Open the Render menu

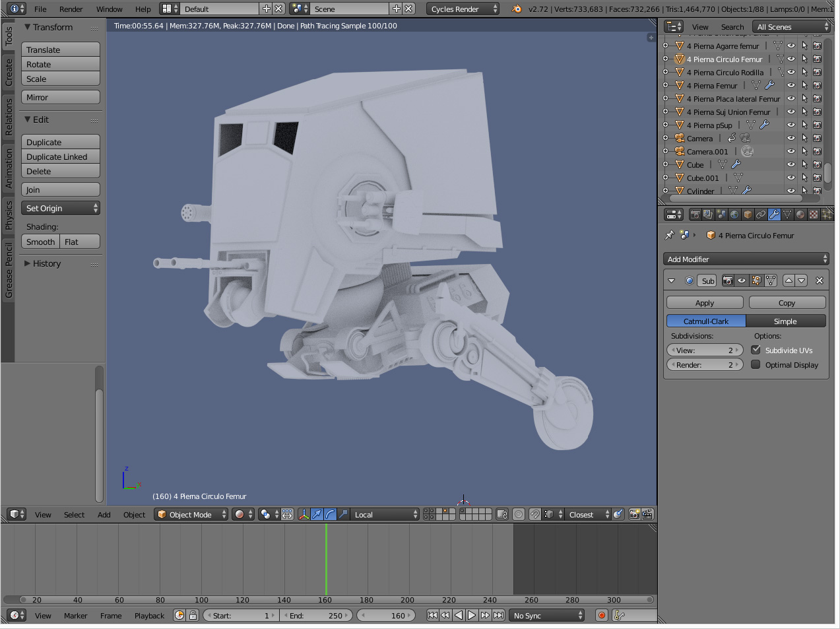(x=71, y=9)
